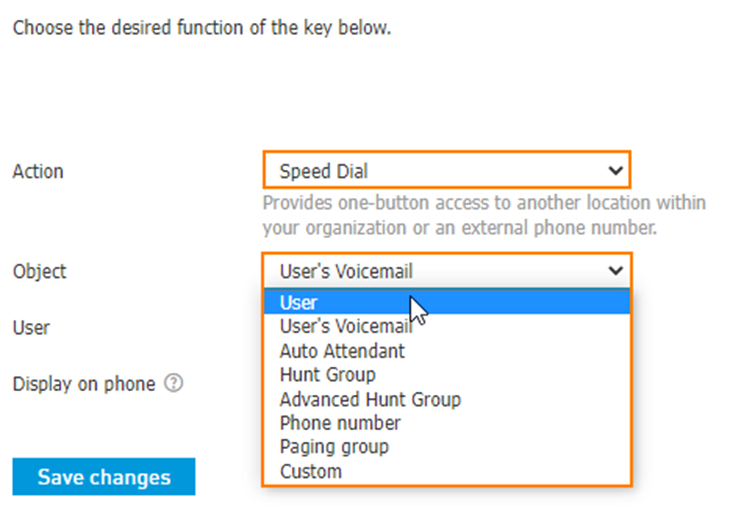Select the highlighted User option
This screenshot has height=511, width=755.
[446, 302]
